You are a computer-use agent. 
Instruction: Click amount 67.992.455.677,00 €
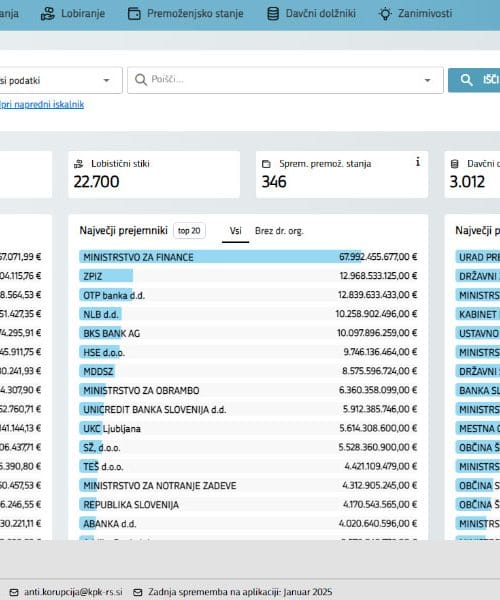(x=378, y=257)
